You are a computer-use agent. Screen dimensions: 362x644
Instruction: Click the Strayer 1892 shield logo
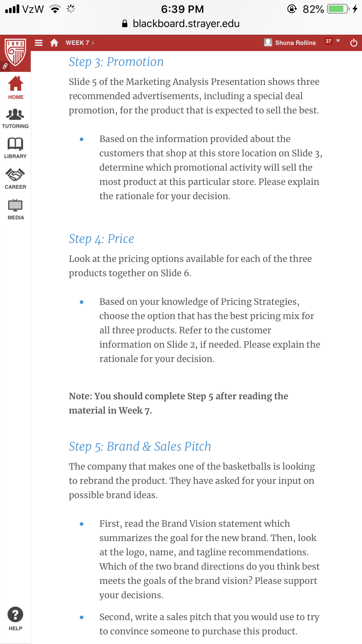(15, 53)
